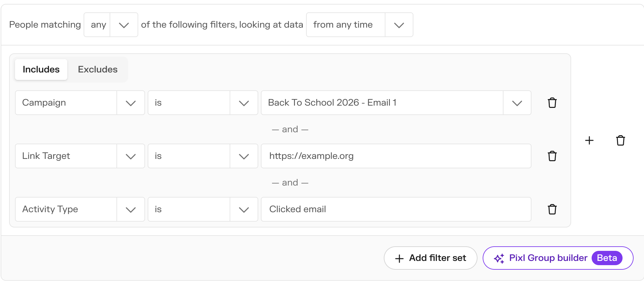The height and width of the screenshot is (284, 644).
Task: Delete the Link Target filter row
Action: (552, 156)
